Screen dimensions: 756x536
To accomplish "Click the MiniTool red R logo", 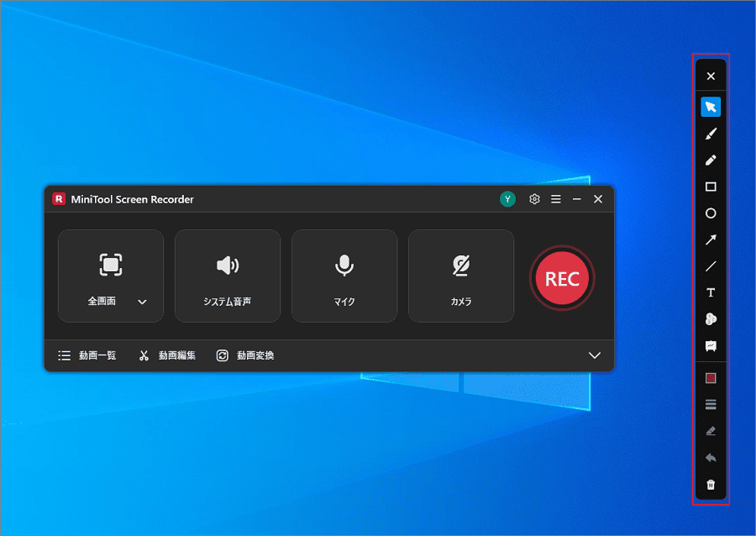I will pyautogui.click(x=59, y=199).
